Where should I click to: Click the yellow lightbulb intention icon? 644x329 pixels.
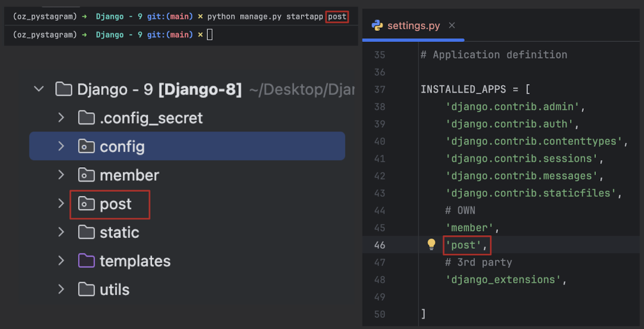432,244
